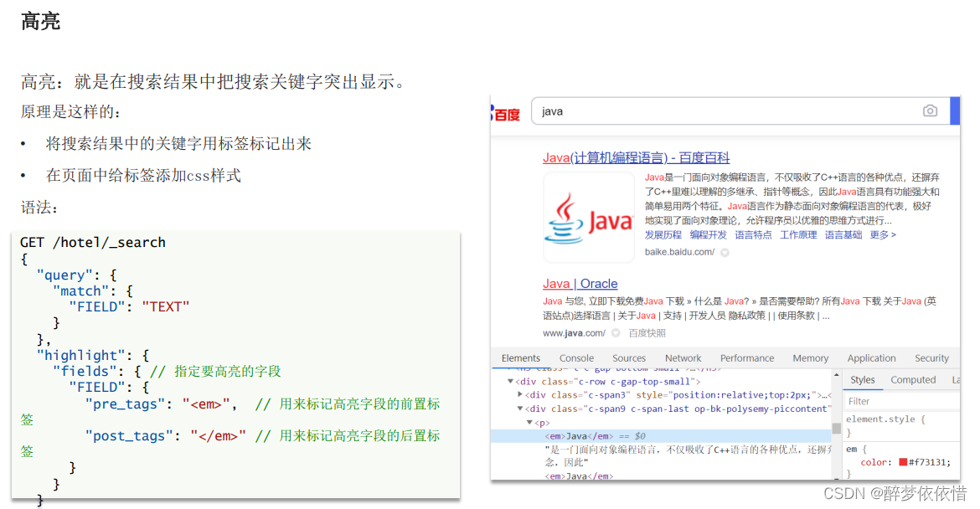Click the baike.baidu.com/ source URL

pyautogui.click(x=679, y=252)
